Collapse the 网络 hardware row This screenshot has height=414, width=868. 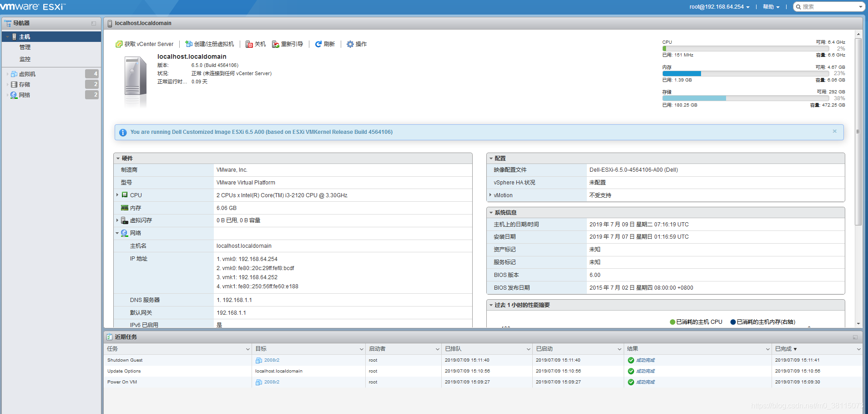[x=117, y=233]
